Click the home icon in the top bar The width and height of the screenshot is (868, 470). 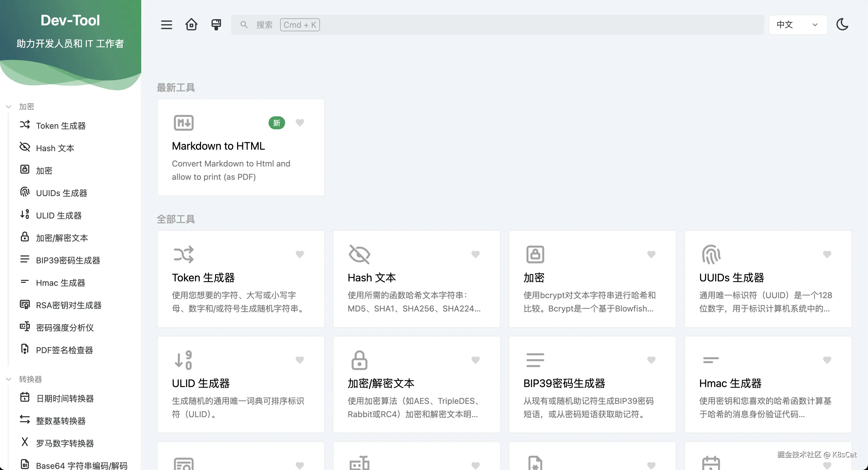[191, 25]
